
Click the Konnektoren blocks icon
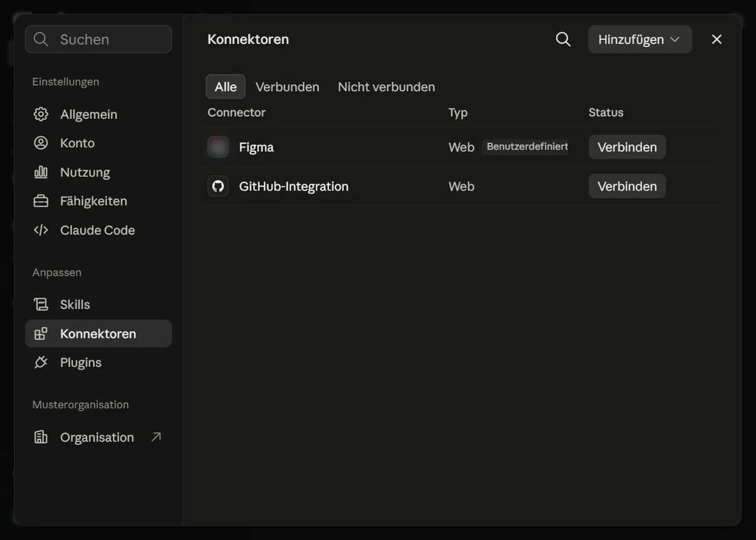pyautogui.click(x=41, y=334)
